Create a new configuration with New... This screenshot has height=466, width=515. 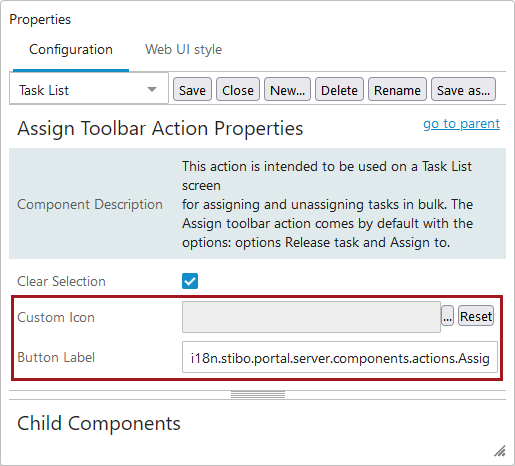pyautogui.click(x=287, y=89)
